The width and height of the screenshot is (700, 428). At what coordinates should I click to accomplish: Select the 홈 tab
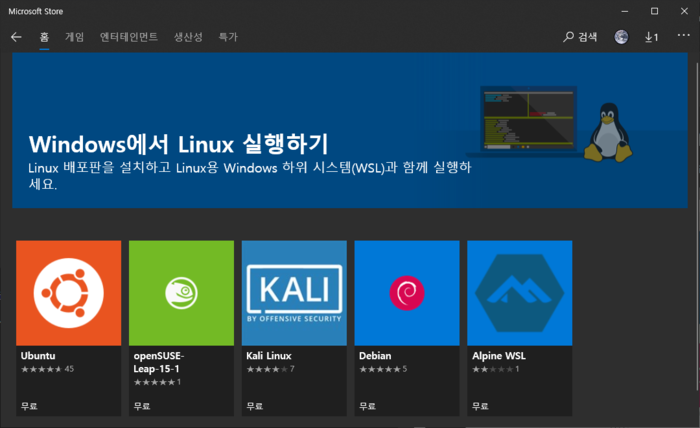click(44, 37)
